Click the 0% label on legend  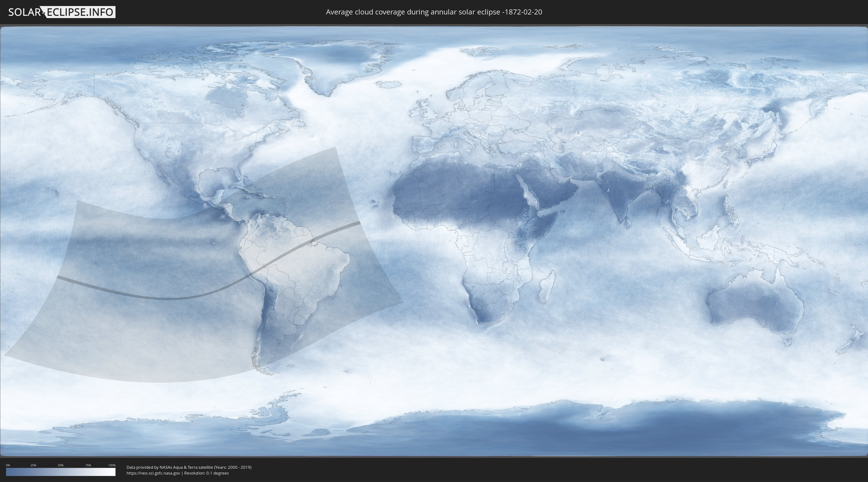pos(8,465)
